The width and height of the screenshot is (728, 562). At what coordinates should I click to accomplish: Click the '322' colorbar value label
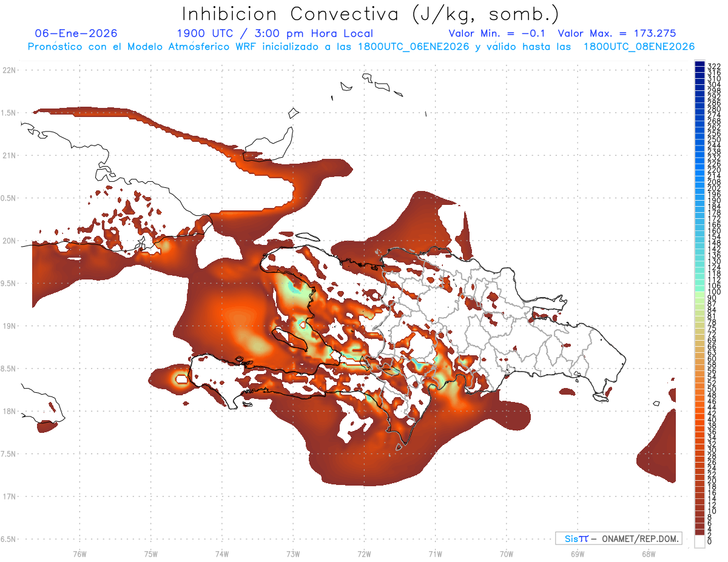tap(713, 66)
